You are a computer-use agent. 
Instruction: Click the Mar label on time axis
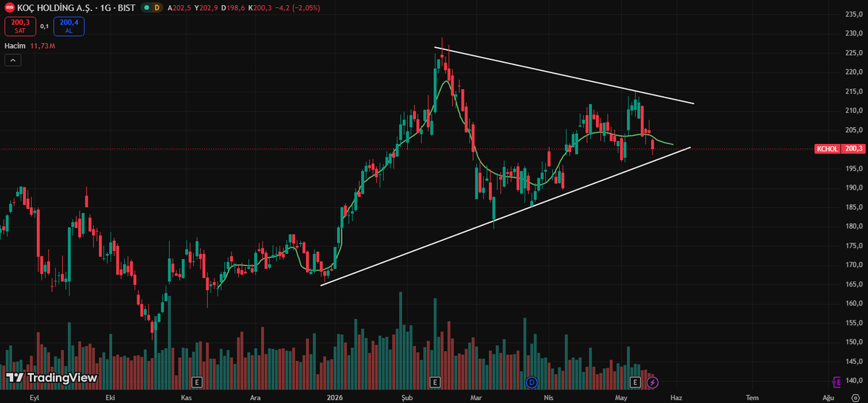pos(476,397)
